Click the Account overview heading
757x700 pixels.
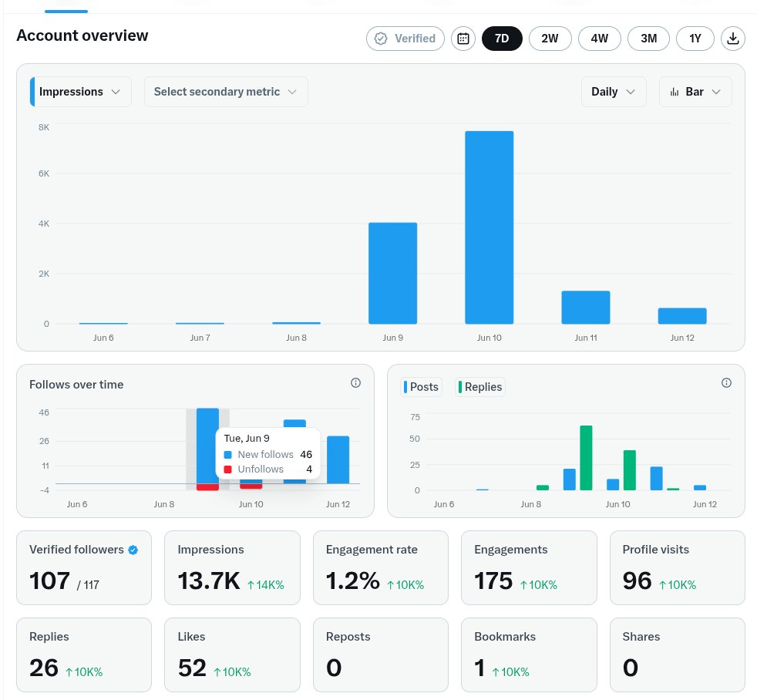coord(82,35)
